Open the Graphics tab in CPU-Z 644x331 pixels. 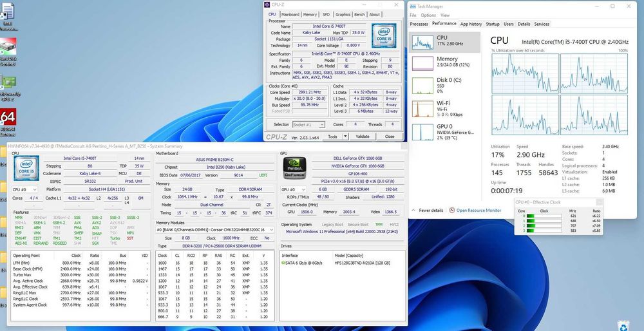[343, 14]
